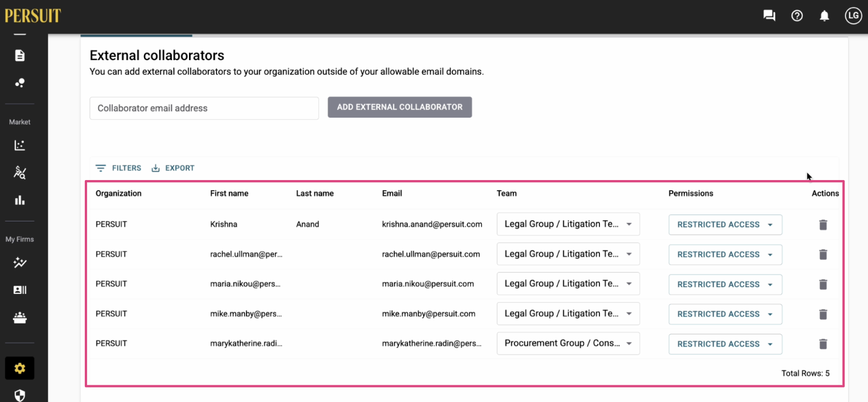
Task: Delete the marykatherine.radin collaborator row
Action: pos(823,344)
